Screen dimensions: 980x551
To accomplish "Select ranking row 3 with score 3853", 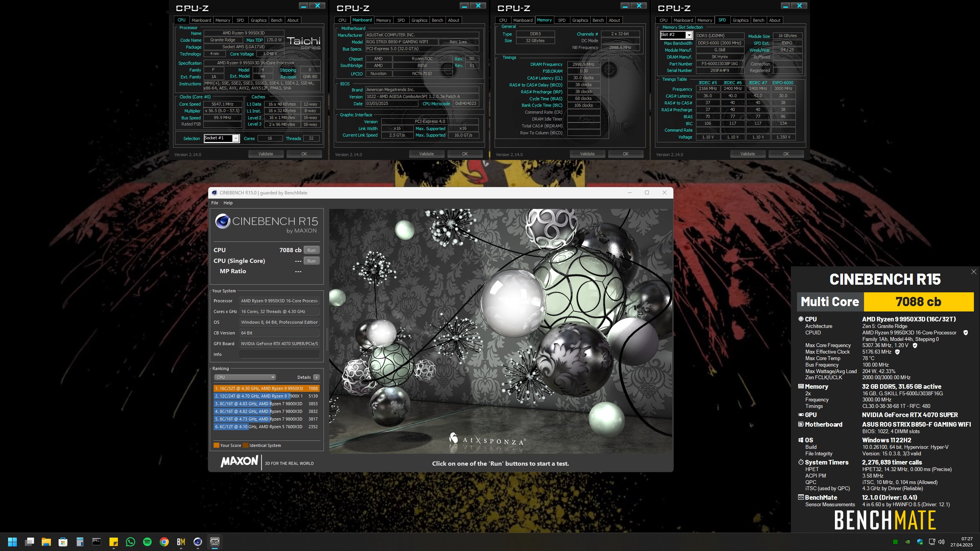I will coord(266,404).
